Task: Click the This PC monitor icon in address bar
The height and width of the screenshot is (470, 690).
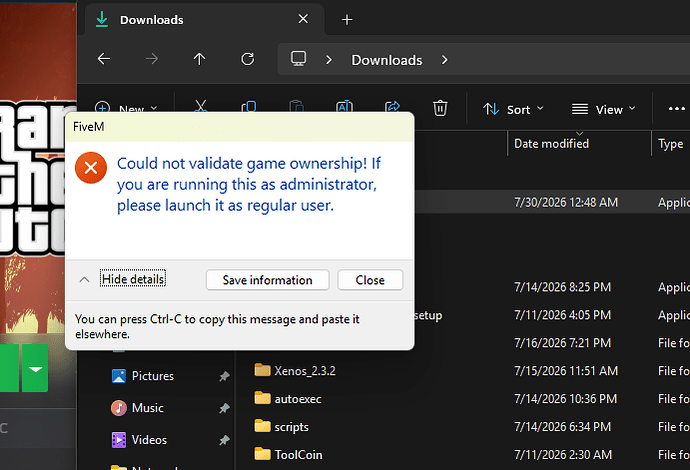Action: tap(298, 59)
